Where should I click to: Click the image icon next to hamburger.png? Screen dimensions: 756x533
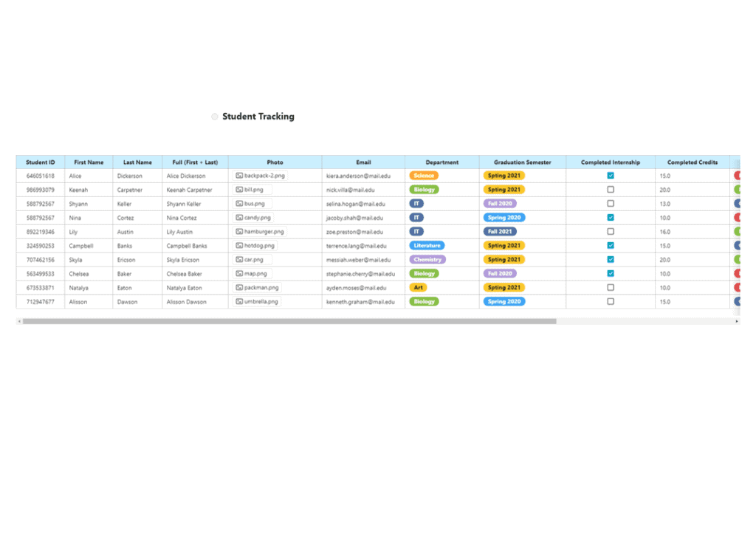pos(239,232)
